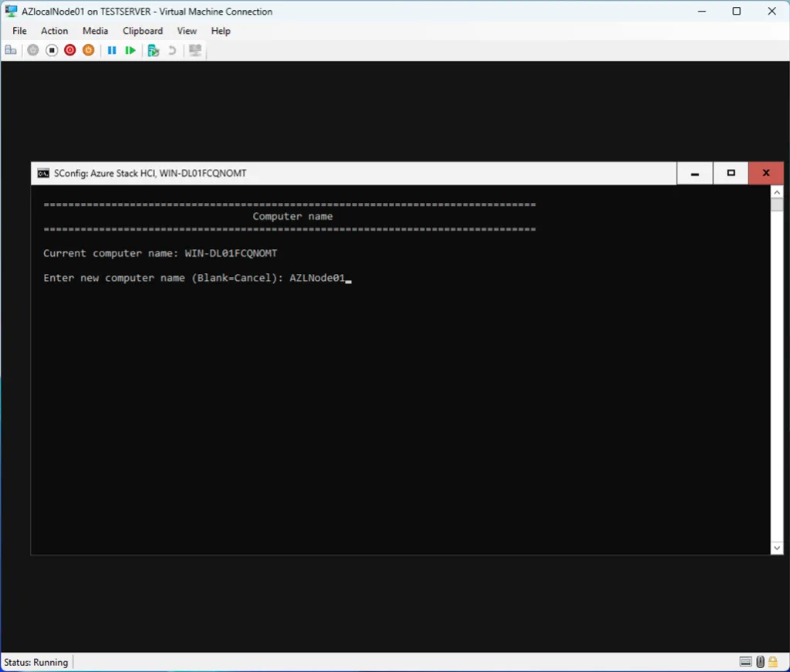790x672 pixels.
Task: Open the View menu
Action: 187,31
